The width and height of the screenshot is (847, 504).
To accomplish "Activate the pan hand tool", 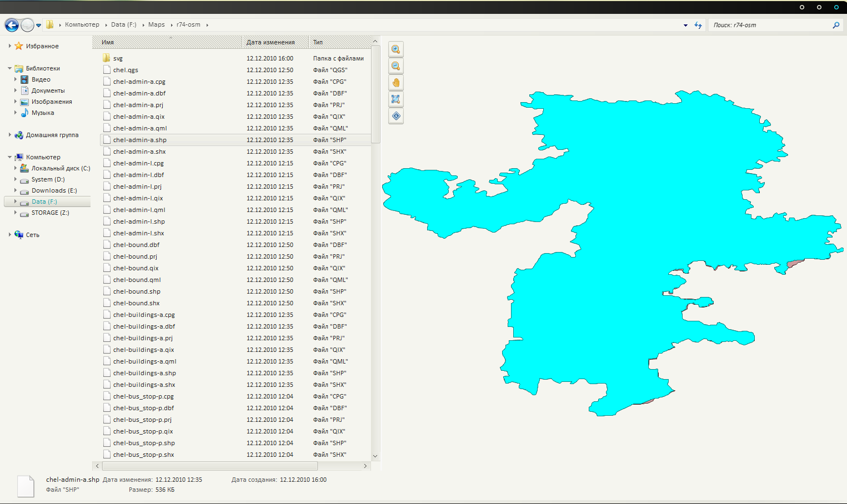I will 395,83.
